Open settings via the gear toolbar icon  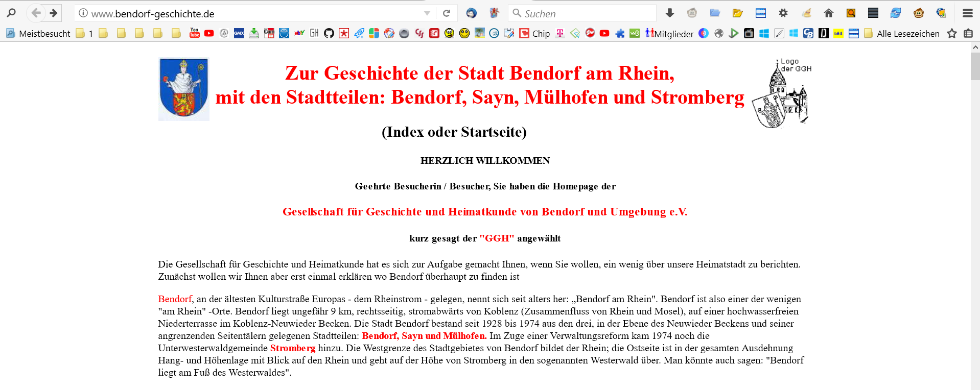[x=783, y=13]
